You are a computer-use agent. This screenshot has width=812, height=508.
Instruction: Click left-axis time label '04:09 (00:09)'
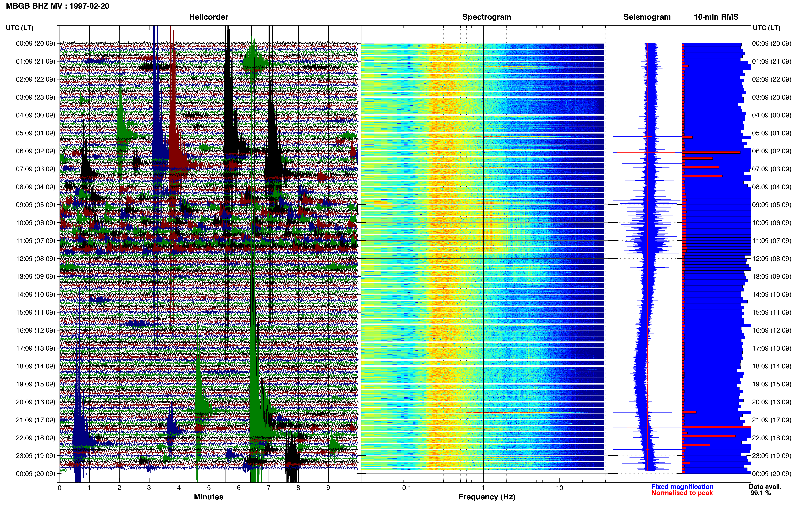(x=36, y=115)
